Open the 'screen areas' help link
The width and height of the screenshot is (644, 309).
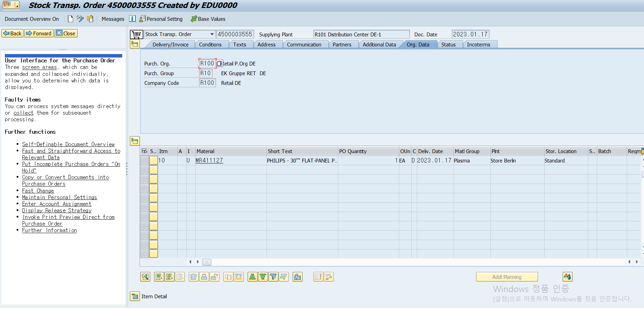[x=39, y=67]
